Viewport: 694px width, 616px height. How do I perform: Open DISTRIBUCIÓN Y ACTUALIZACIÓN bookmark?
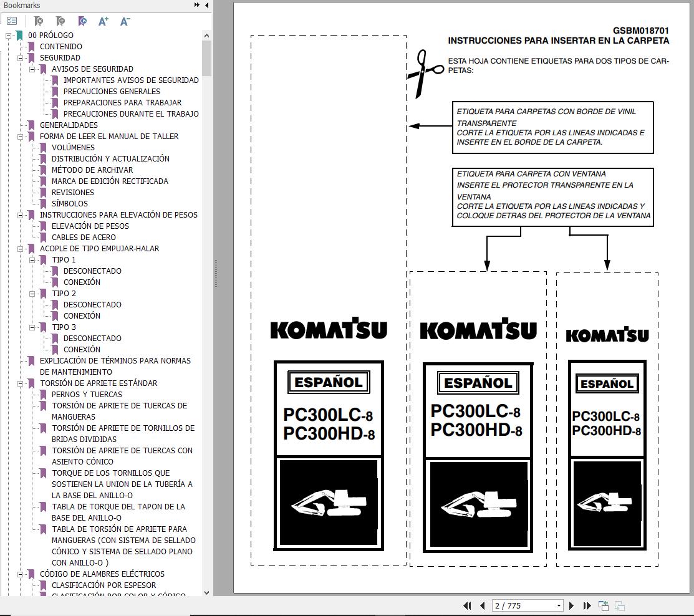[110, 158]
